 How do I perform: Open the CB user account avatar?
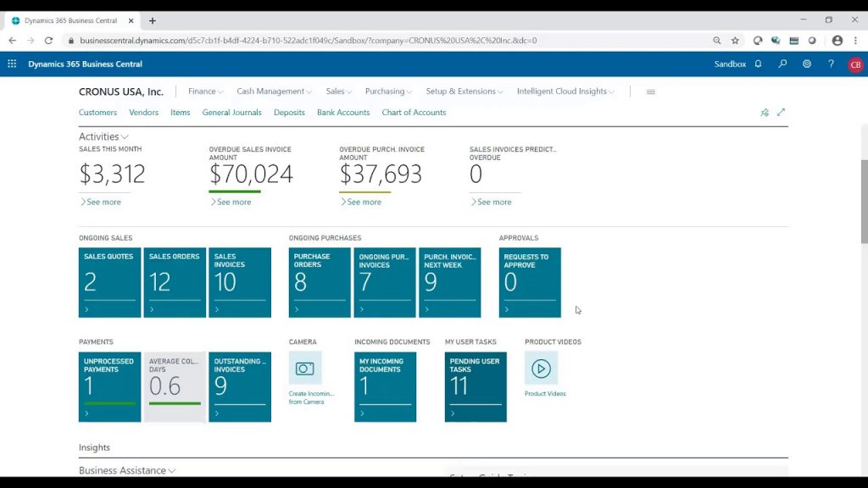coord(855,64)
